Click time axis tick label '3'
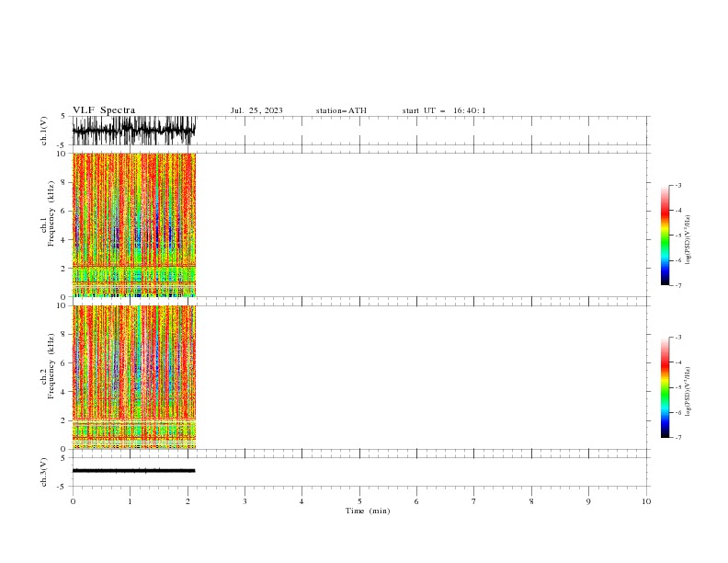 tap(245, 501)
